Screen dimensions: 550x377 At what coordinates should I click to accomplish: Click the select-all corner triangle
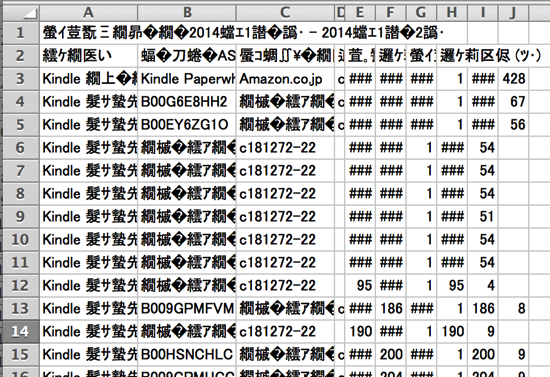click(x=21, y=13)
